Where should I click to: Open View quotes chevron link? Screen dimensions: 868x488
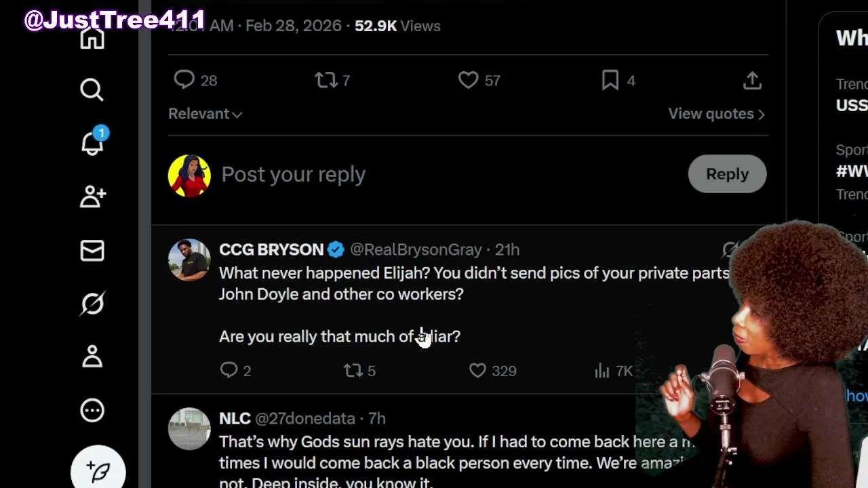[x=716, y=114]
